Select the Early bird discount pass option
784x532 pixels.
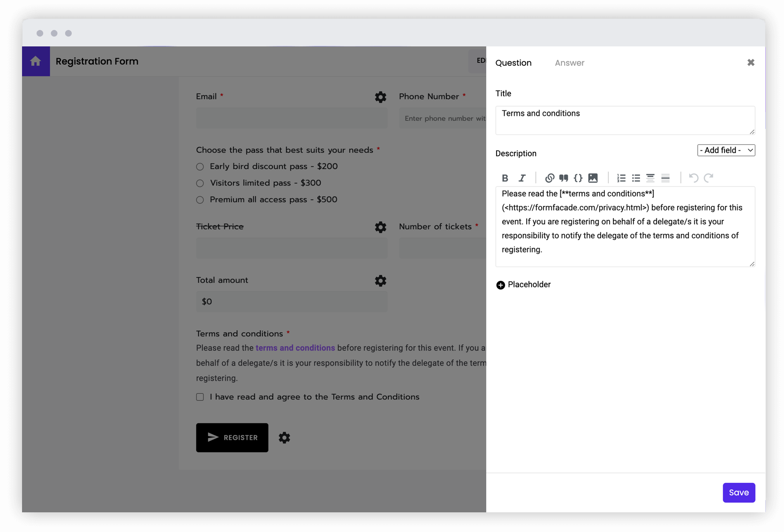[x=200, y=166]
